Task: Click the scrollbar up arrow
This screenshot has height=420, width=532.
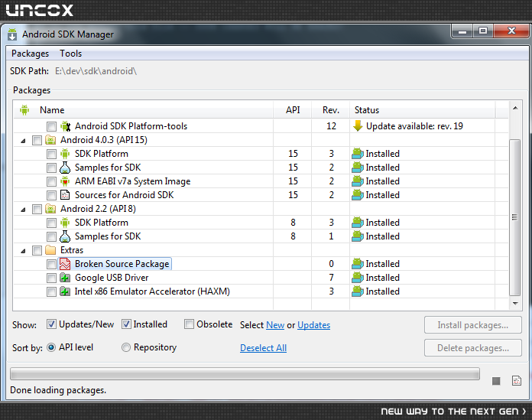Action: pyautogui.click(x=515, y=108)
